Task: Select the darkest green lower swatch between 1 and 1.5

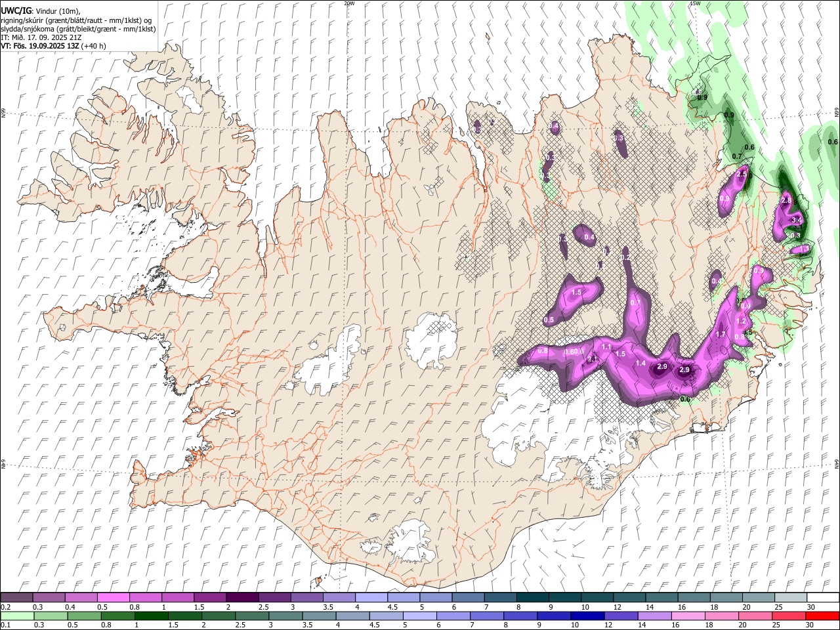Action: point(152,616)
